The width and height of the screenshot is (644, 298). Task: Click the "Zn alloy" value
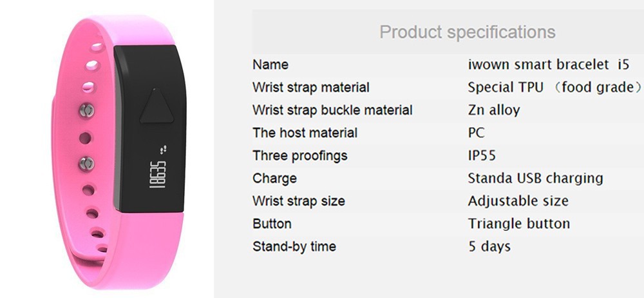click(493, 110)
